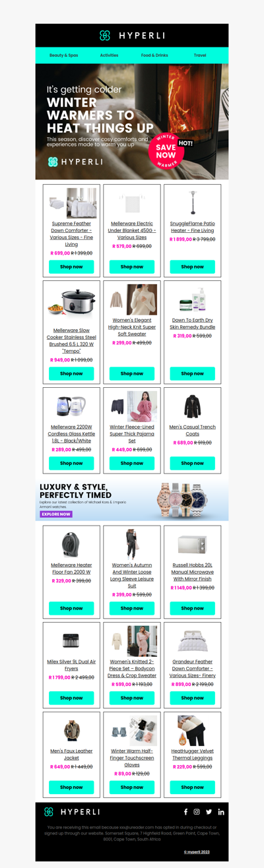Go to the Travel category

[x=200, y=55]
